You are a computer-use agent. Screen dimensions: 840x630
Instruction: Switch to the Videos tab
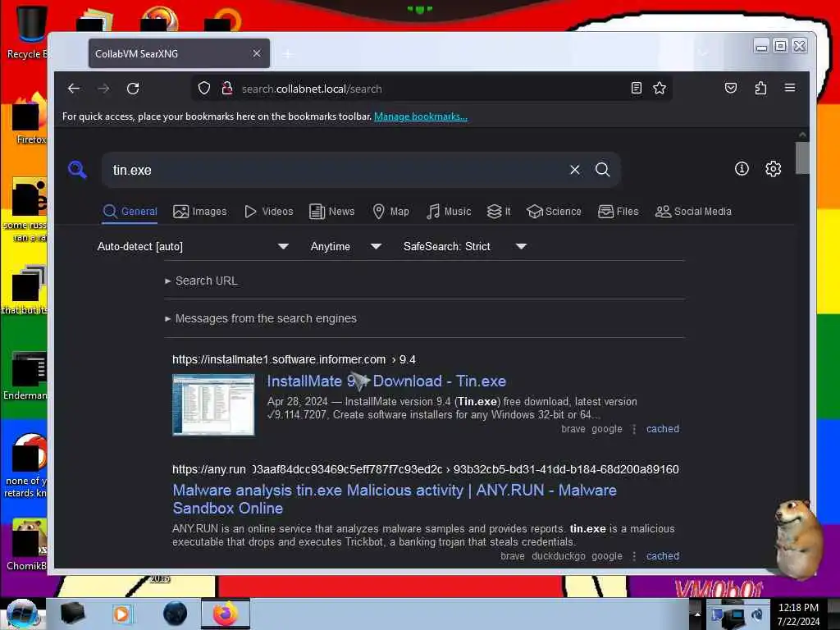coord(268,212)
